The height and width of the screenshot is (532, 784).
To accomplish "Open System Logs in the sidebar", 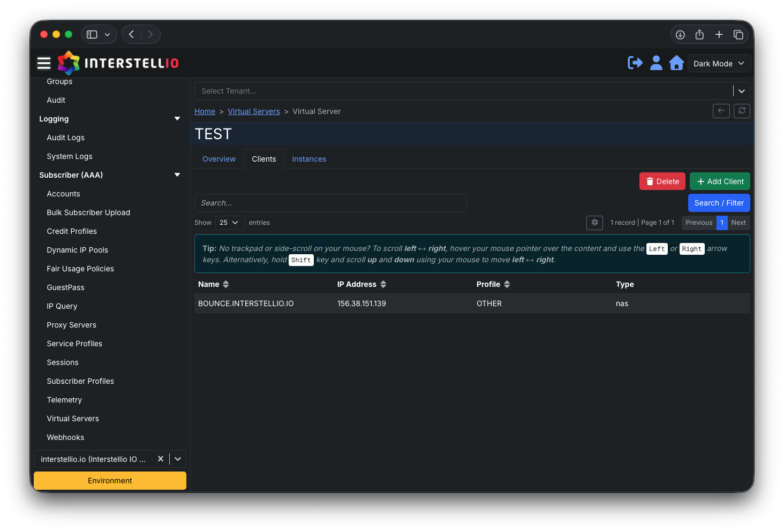I will (70, 156).
